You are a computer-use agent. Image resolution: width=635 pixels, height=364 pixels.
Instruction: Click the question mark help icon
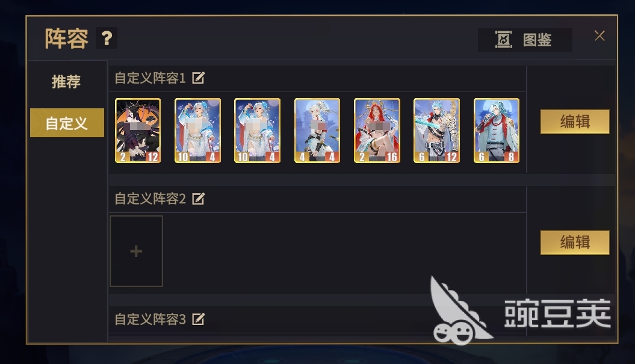click(107, 39)
